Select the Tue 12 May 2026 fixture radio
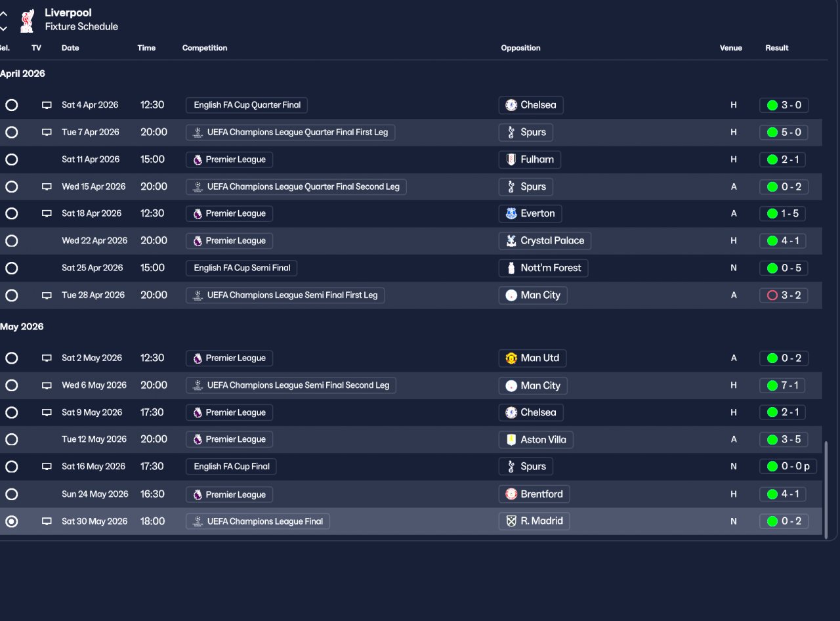The width and height of the screenshot is (840, 621). tap(11, 440)
